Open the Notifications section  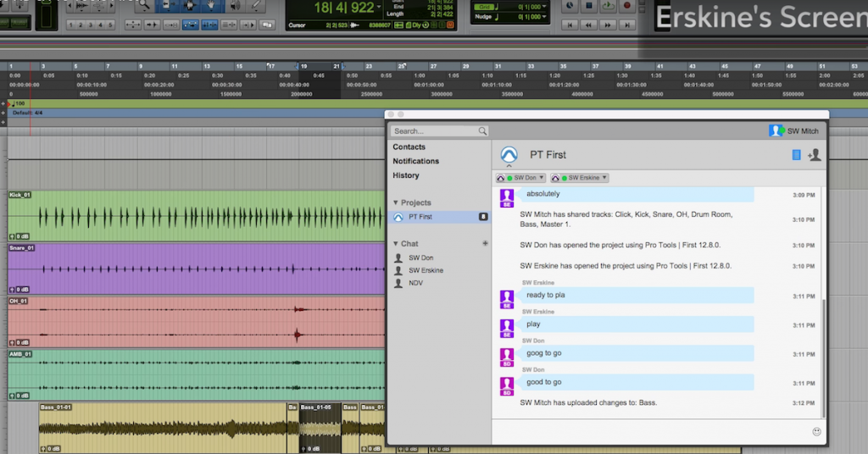click(x=415, y=161)
